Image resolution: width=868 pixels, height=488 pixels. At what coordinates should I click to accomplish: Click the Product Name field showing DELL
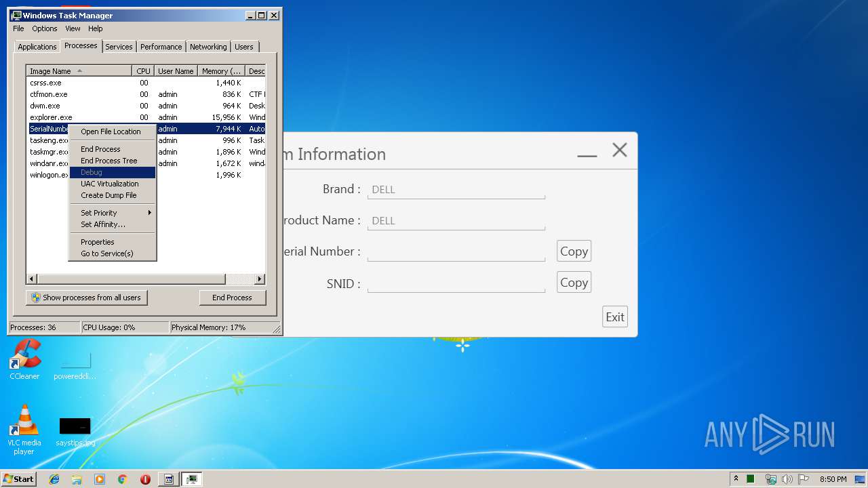pyautogui.click(x=456, y=221)
